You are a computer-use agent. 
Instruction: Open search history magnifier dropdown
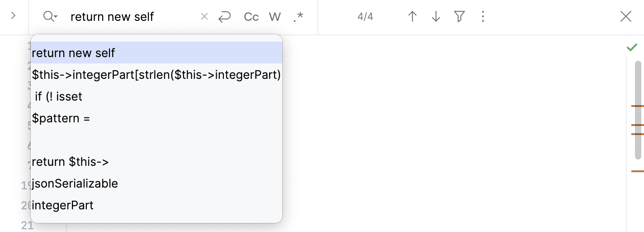50,17
